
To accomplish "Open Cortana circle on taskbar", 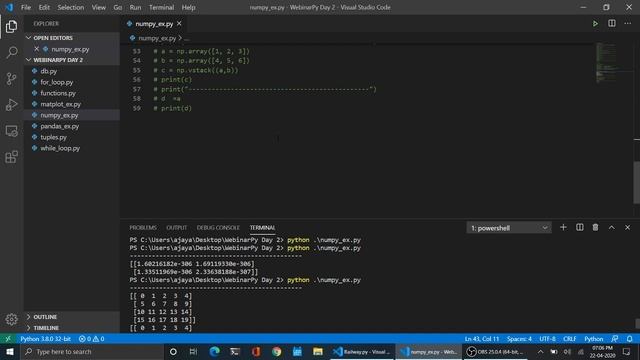I will [x=173, y=351].
